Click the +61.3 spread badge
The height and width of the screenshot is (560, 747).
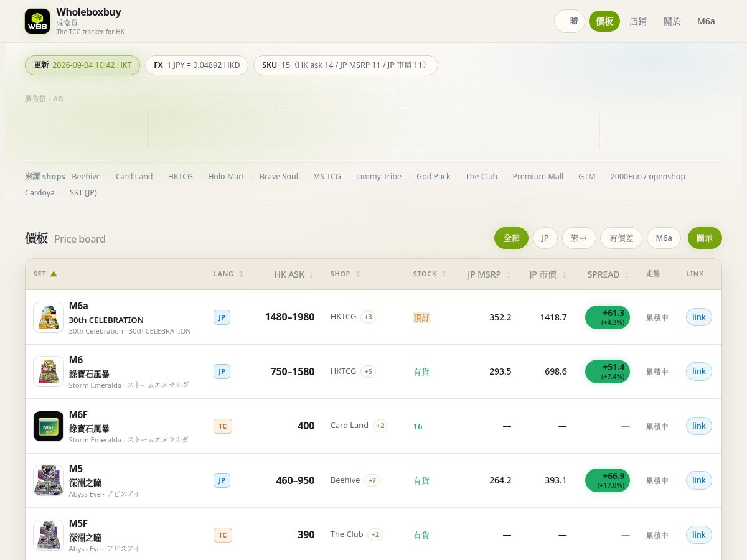tap(608, 317)
